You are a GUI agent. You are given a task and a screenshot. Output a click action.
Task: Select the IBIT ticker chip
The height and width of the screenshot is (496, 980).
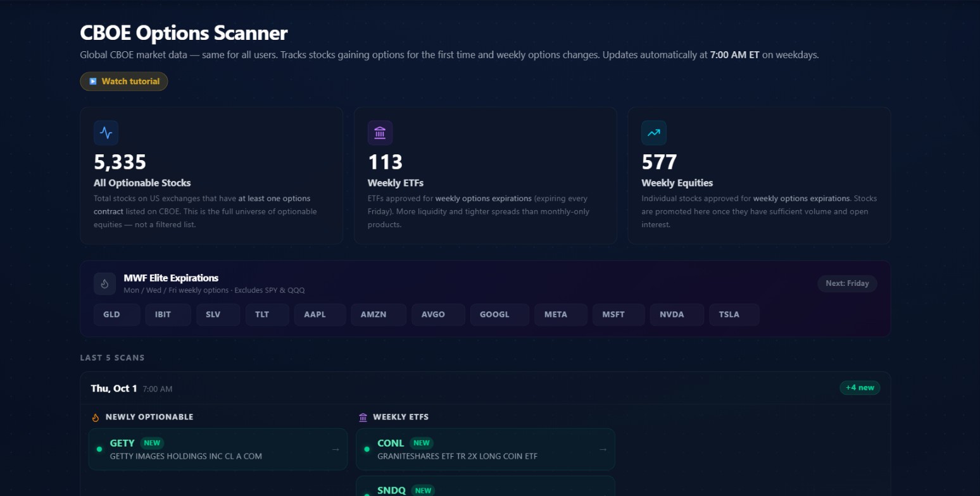(x=168, y=314)
